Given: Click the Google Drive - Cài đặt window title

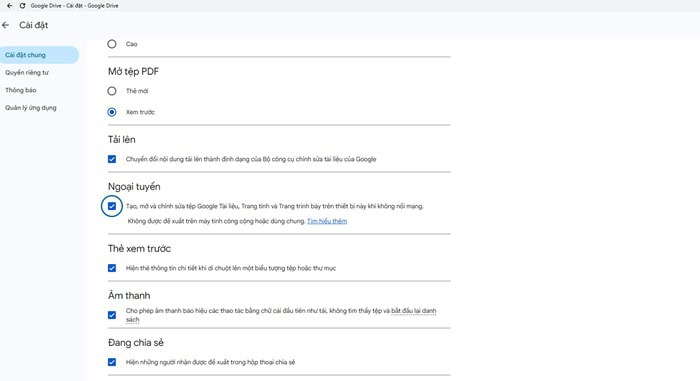Looking at the screenshot, I should 75,6.
